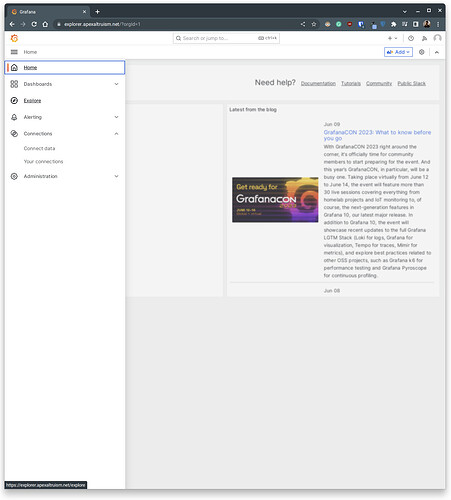Open GrafanaCON 2023 blog article link

pyautogui.click(x=377, y=135)
